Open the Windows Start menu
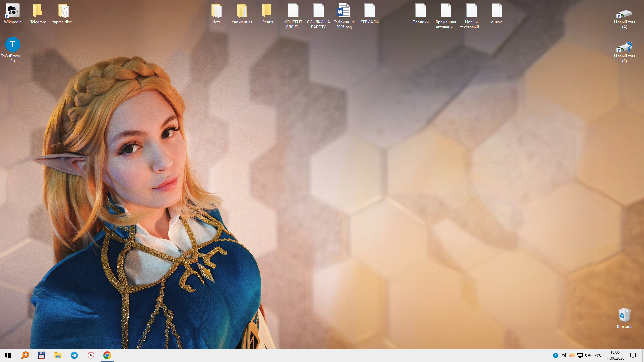 click(x=8, y=355)
